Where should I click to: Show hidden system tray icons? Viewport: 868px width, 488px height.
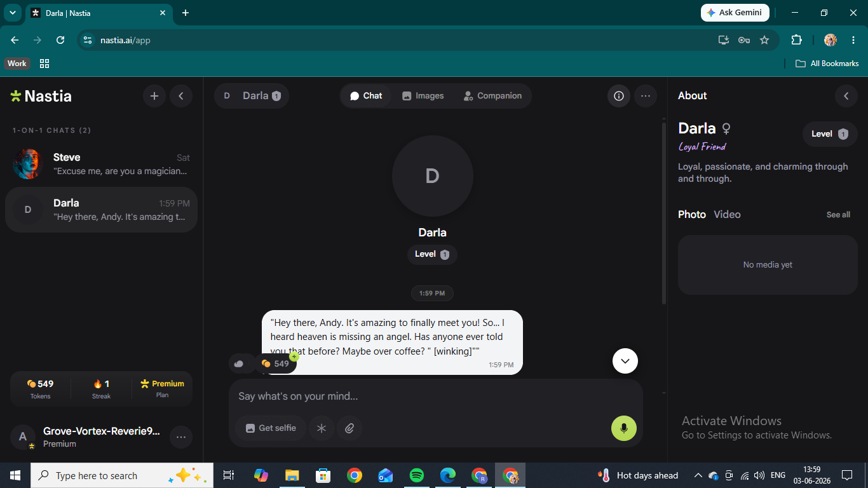tap(698, 475)
